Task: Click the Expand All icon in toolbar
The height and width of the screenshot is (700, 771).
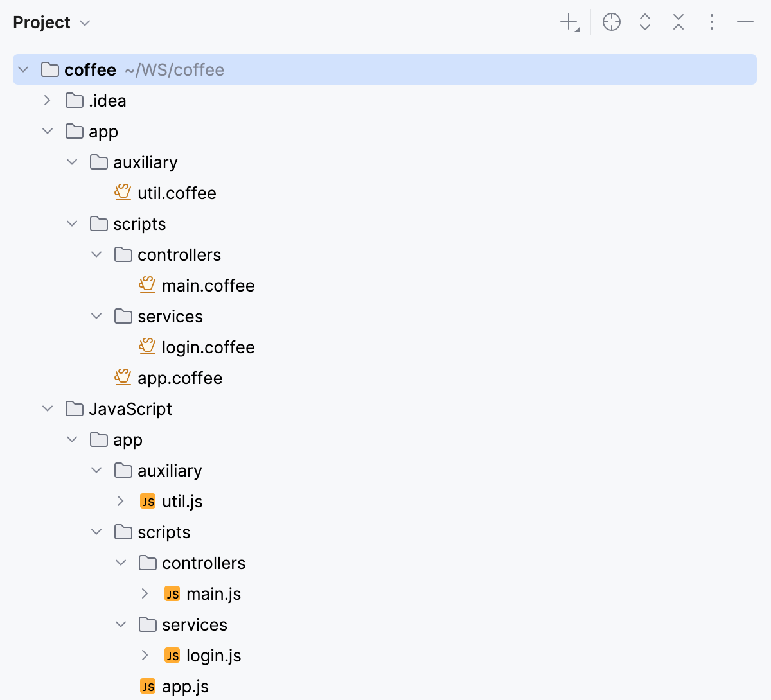Action: pos(645,22)
